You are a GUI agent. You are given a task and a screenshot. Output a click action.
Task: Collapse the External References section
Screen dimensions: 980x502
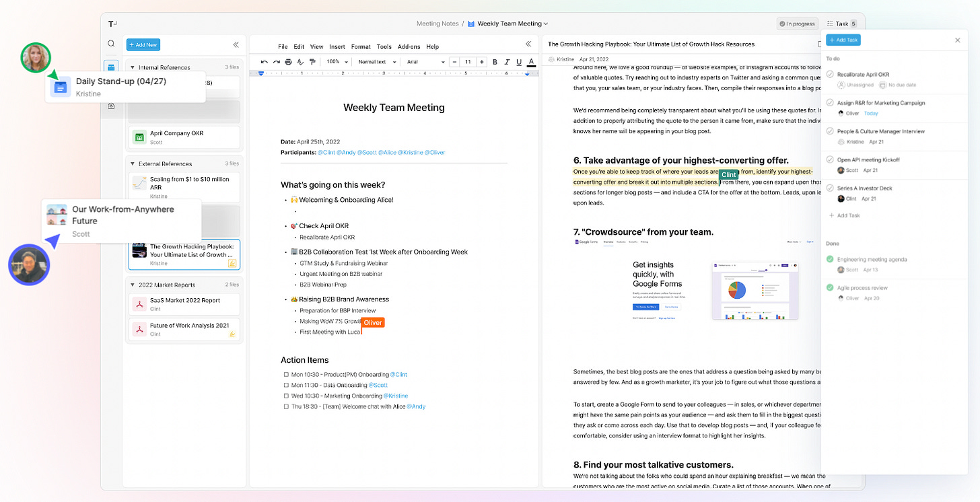133,164
